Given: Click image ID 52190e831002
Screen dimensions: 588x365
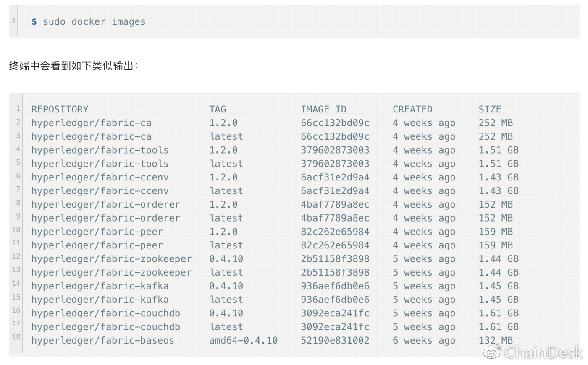Looking at the screenshot, I should (335, 340).
